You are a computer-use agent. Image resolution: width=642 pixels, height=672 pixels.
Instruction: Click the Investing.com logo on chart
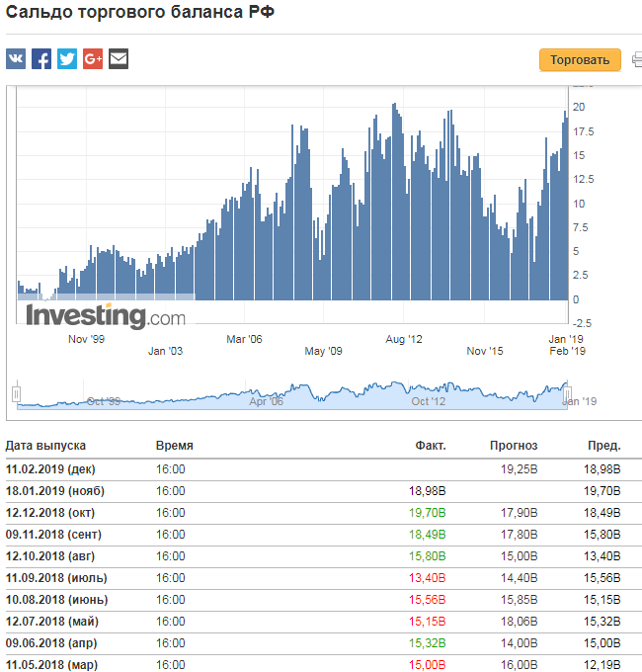coord(106,316)
